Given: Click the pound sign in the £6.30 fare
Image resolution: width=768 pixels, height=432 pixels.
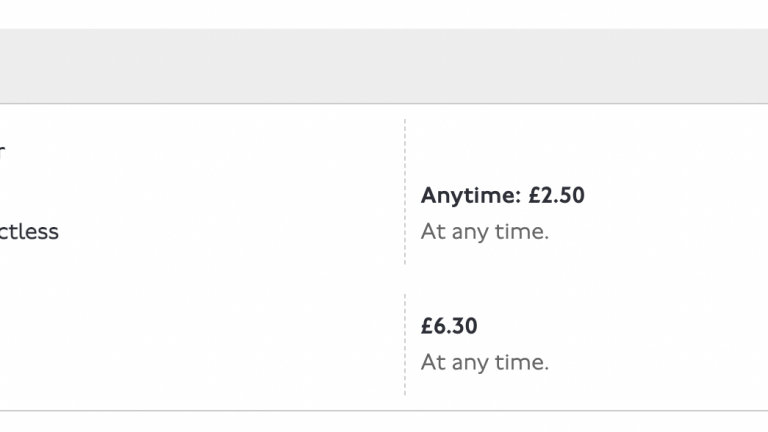Looking at the screenshot, I should pos(427,326).
